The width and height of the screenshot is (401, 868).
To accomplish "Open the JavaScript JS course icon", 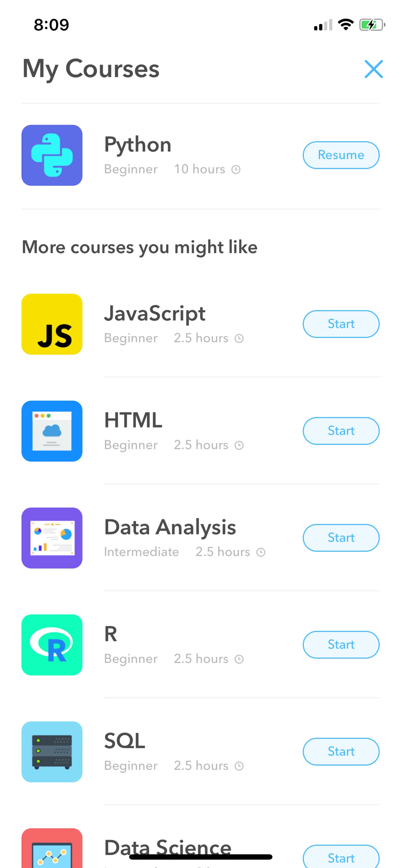I will [52, 324].
